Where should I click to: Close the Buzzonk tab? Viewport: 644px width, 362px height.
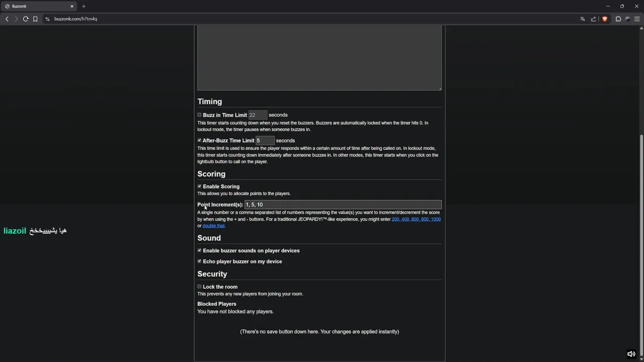[x=72, y=6]
